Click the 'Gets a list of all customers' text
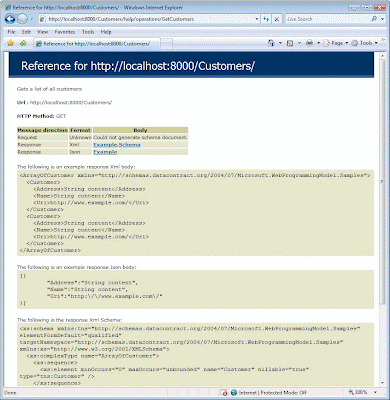 tap(49, 89)
